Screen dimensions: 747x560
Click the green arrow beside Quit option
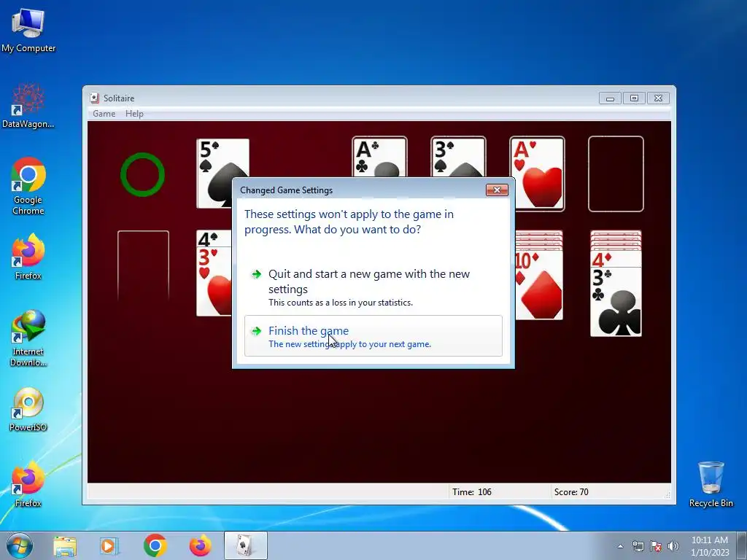[256, 274]
